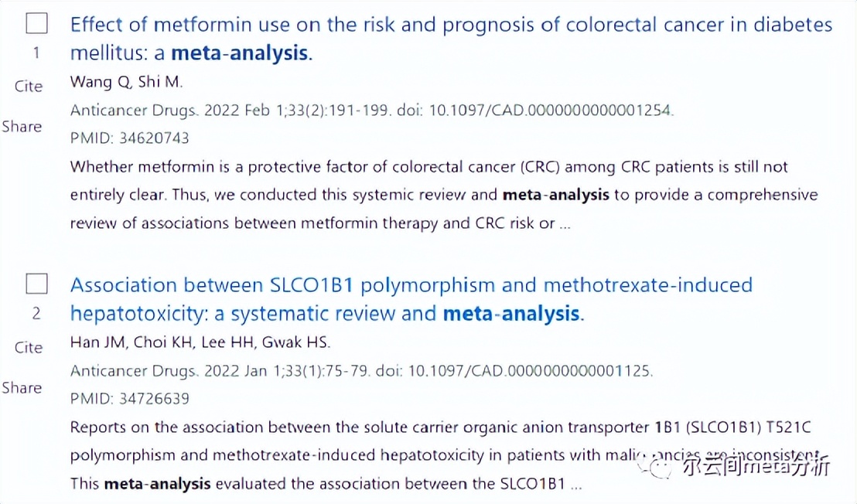Click the authors line 'Wang Q, Shi M.'

coord(126,82)
